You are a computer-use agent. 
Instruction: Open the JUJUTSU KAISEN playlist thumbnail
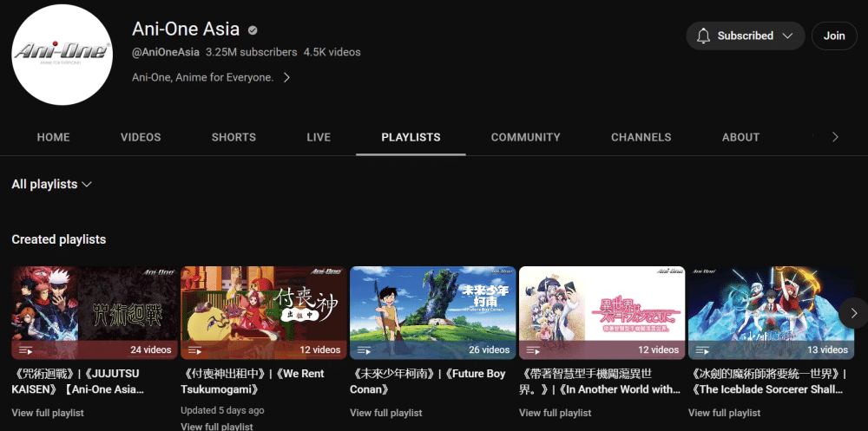click(x=95, y=312)
